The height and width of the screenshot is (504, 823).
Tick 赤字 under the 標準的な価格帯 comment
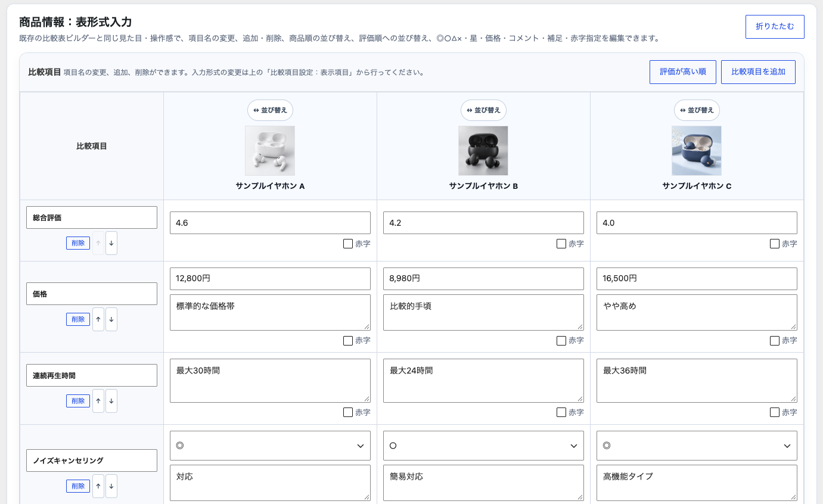(x=348, y=341)
